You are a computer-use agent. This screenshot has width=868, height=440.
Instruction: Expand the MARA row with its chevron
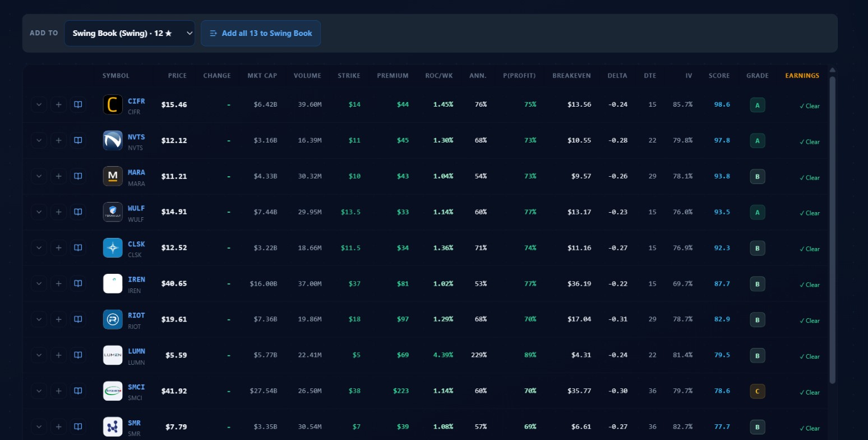click(x=39, y=176)
